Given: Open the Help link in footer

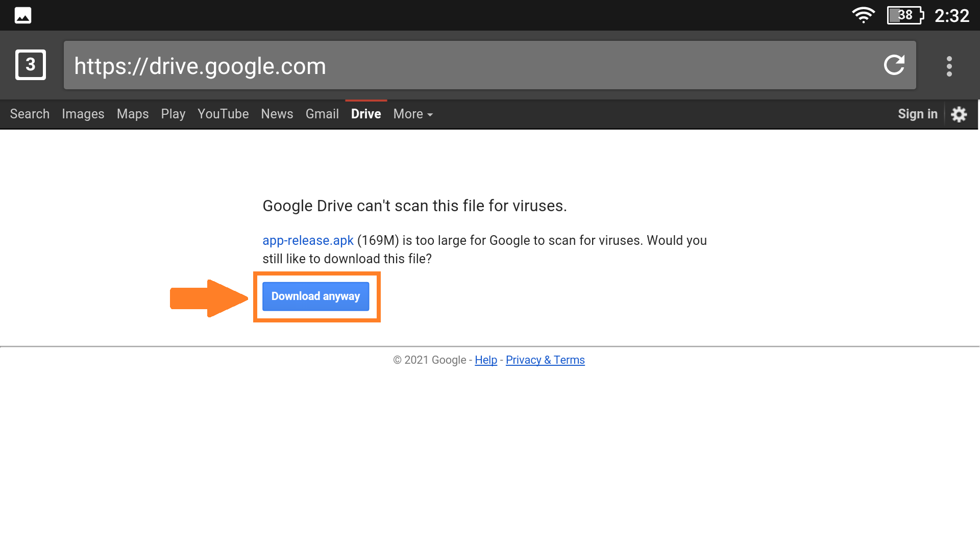Looking at the screenshot, I should click(x=486, y=360).
